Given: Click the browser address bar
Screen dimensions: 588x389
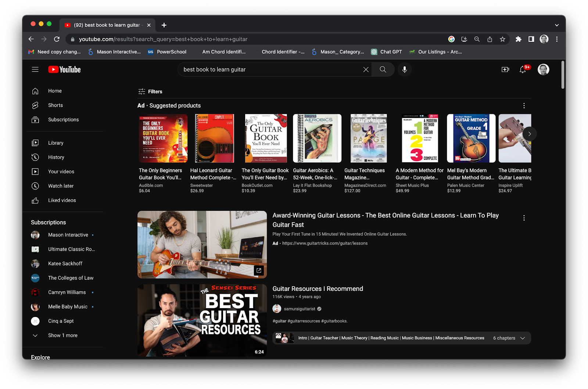Looking at the screenshot, I should click(257, 39).
